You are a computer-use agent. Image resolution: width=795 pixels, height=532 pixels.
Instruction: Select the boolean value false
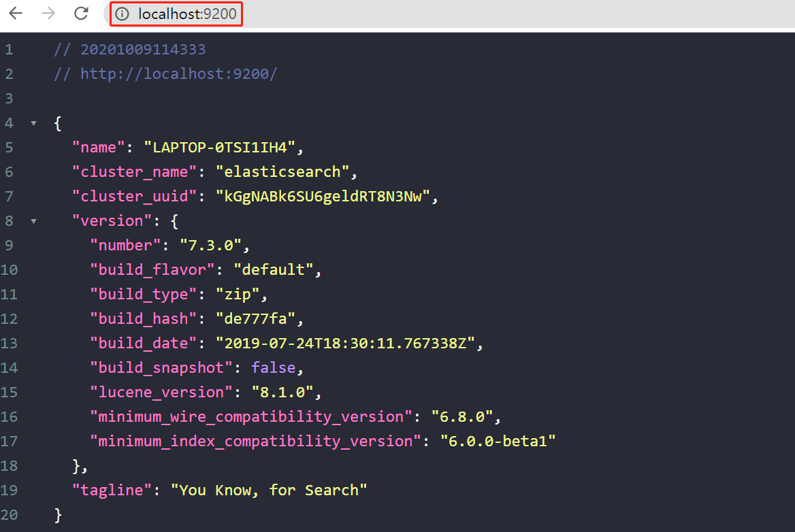point(274,368)
